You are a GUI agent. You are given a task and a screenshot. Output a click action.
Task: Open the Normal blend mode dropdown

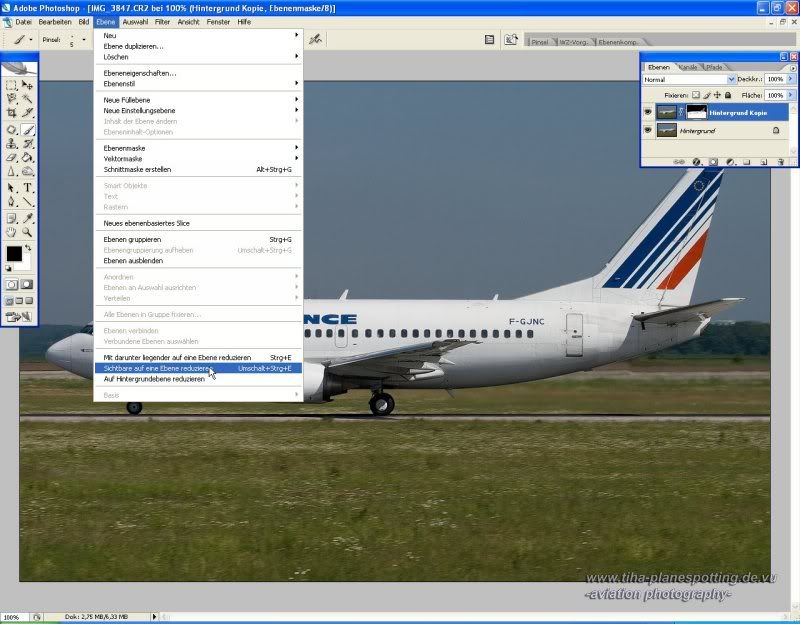point(731,80)
